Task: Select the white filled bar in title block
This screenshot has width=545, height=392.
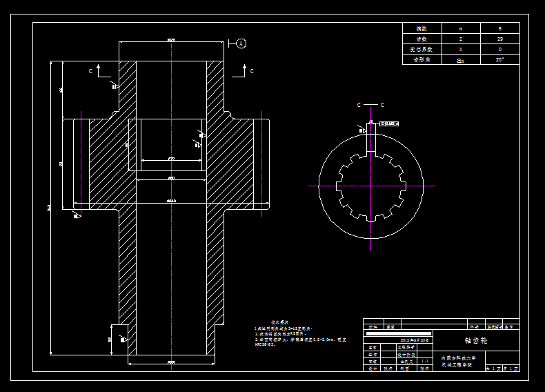Action: pos(399,333)
